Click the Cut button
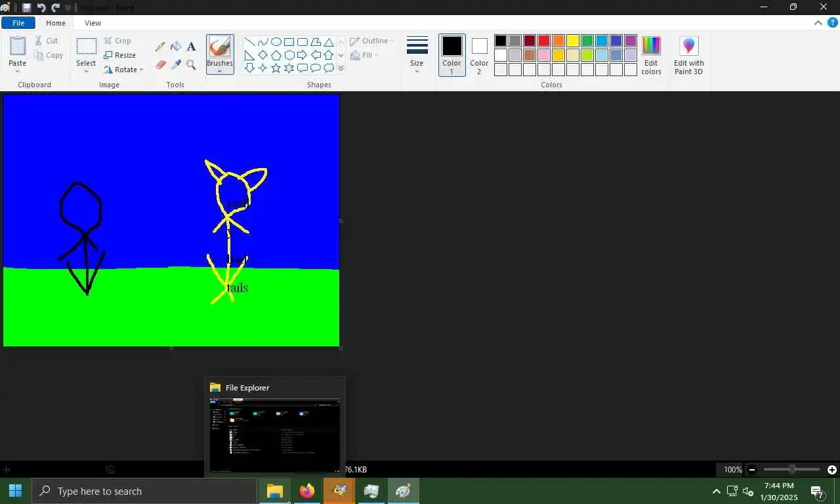 (x=47, y=41)
